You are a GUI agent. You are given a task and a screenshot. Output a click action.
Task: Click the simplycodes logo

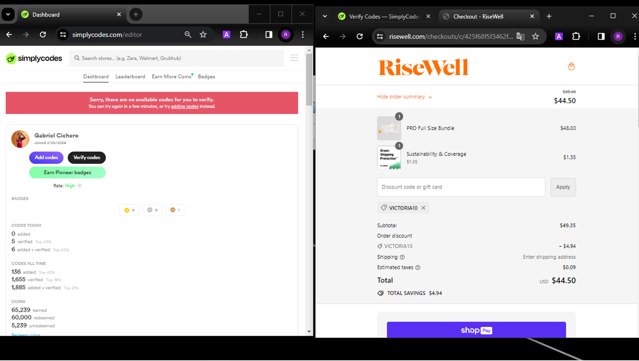click(x=34, y=58)
